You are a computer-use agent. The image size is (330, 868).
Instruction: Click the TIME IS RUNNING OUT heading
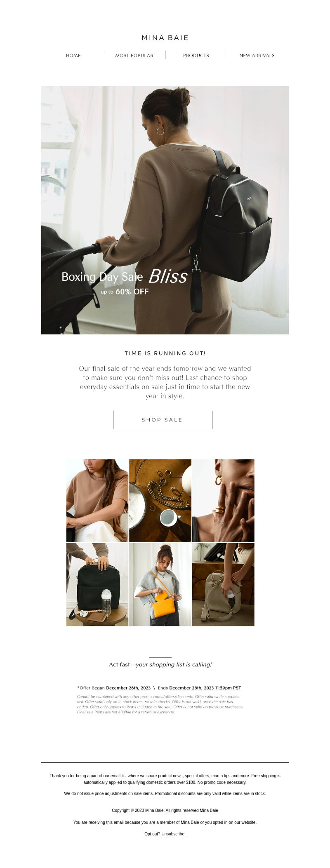click(x=165, y=353)
